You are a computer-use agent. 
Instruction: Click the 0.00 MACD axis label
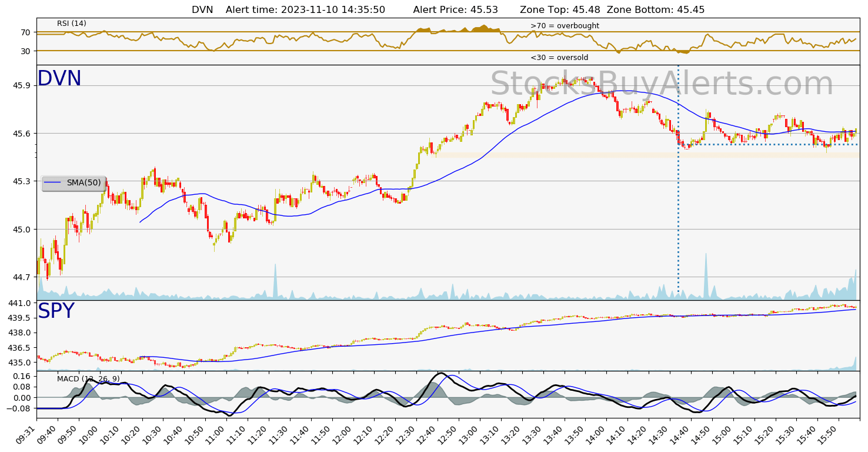[22, 398]
